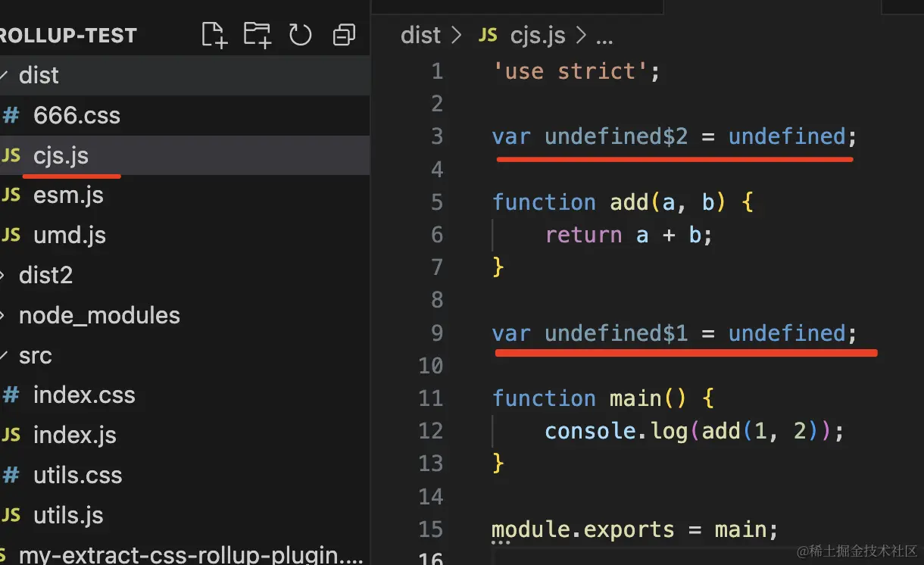Image resolution: width=924 pixels, height=565 pixels.
Task: Click the 'use strict' string
Action: coord(570,71)
